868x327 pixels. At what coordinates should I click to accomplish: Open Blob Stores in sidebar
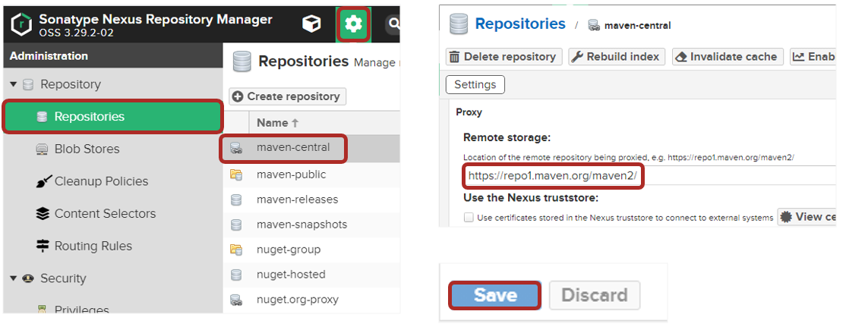(x=87, y=149)
